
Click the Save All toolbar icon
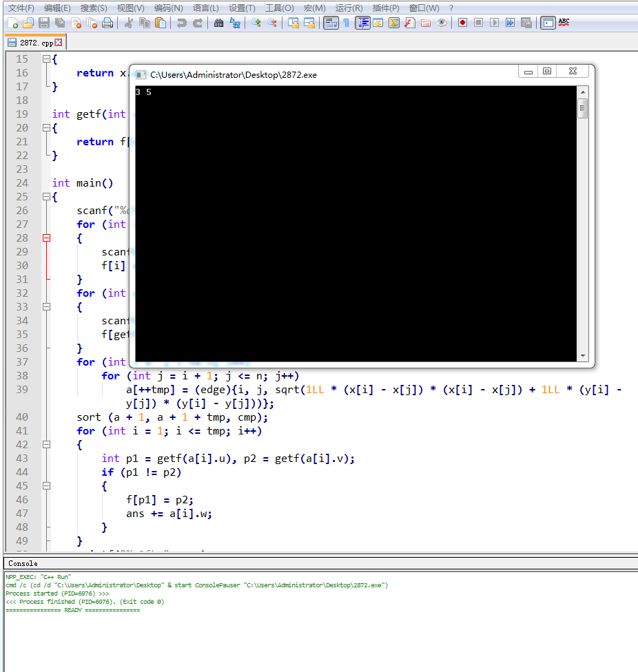[x=60, y=23]
